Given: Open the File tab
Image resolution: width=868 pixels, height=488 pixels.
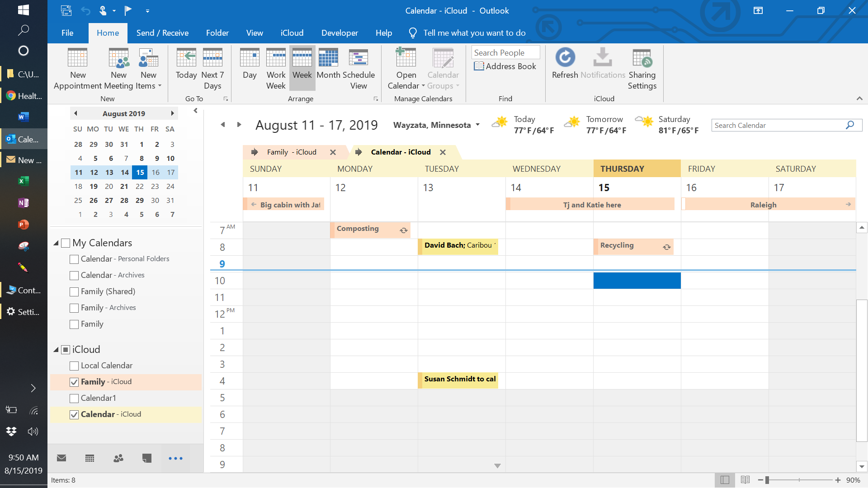Looking at the screenshot, I should point(67,33).
